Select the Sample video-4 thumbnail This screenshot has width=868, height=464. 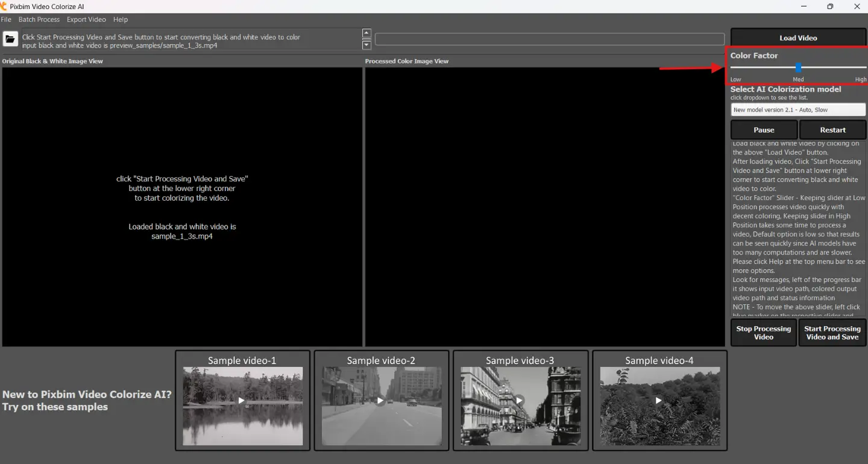click(659, 400)
